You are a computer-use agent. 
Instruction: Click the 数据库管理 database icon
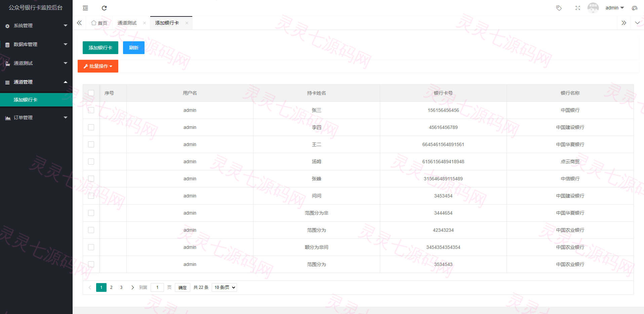pos(7,45)
